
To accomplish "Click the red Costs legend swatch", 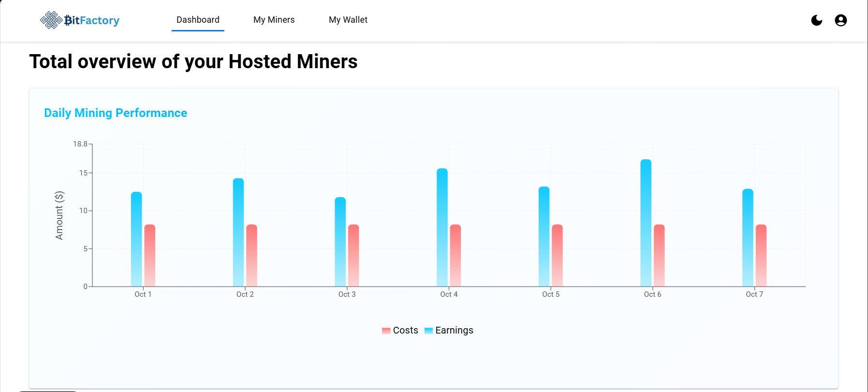I will [x=386, y=331].
